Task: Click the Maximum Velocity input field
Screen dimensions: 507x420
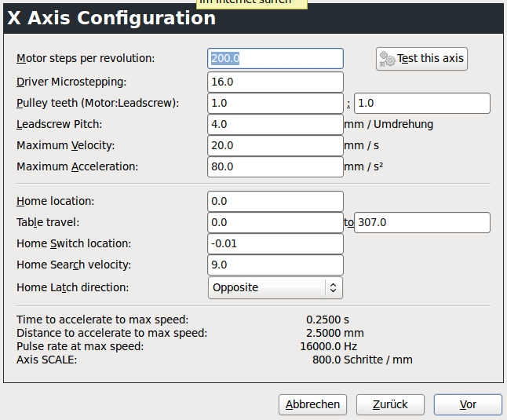Action: [275, 145]
